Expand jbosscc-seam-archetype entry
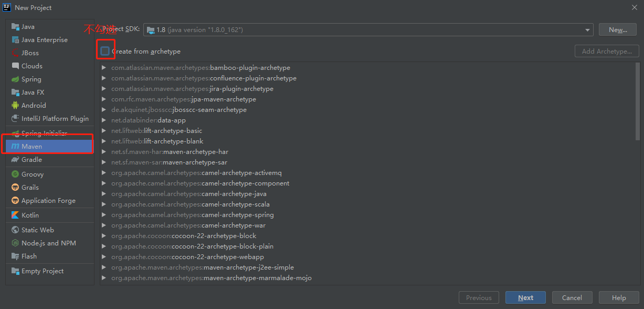Viewport: 644px width, 309px height. (104, 110)
